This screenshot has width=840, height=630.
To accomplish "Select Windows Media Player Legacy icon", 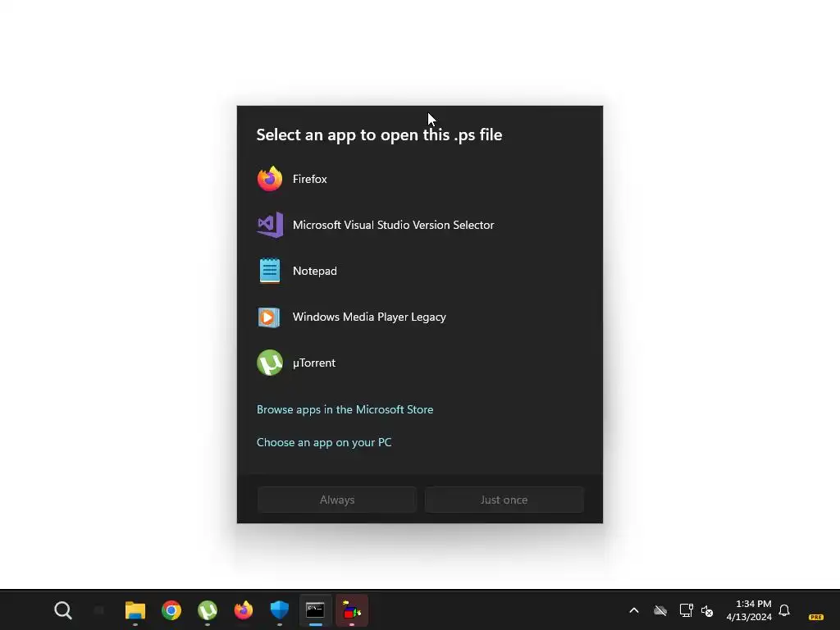I will click(269, 317).
